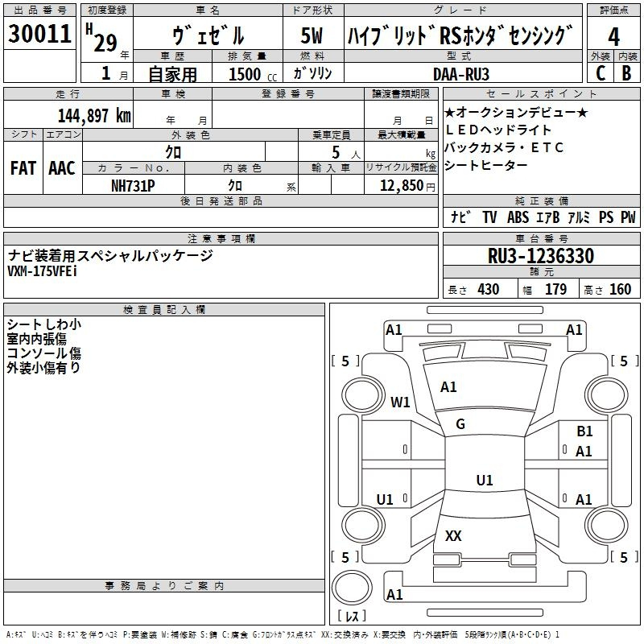Select the セールスポイント section header
The width and height of the screenshot is (644, 644).
[x=541, y=94]
